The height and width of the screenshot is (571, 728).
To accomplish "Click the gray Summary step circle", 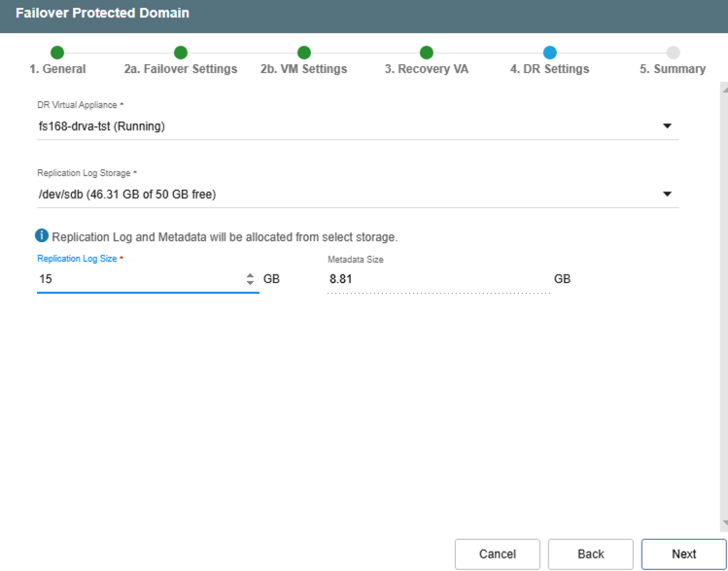I will [673, 53].
